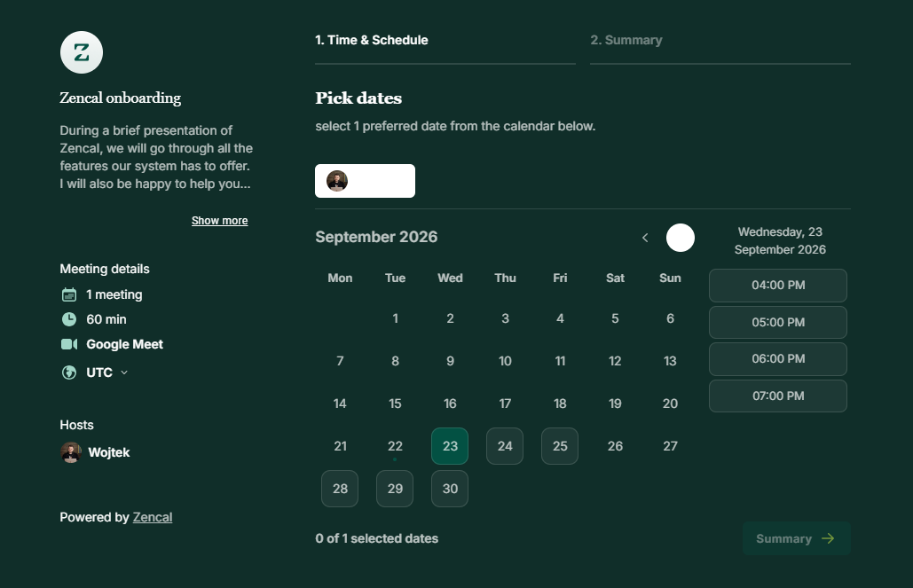Select September 23 on the calendar
Screen dimensions: 913x588
[450, 446]
